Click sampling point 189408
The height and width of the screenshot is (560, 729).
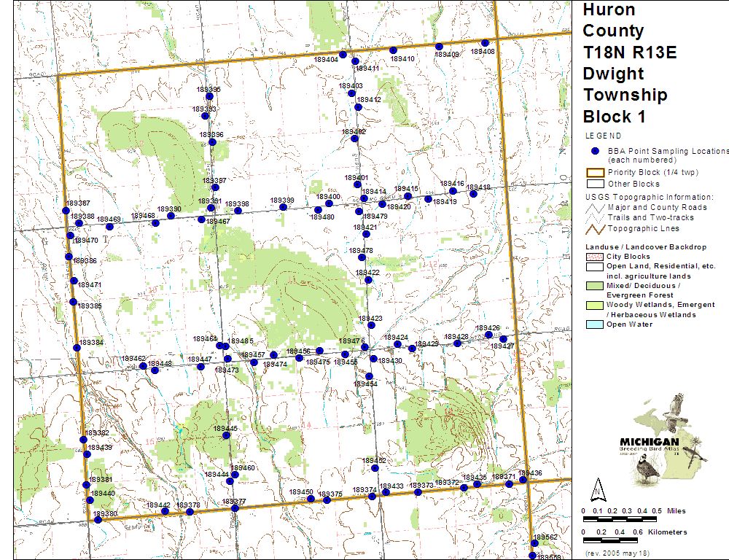tap(485, 43)
